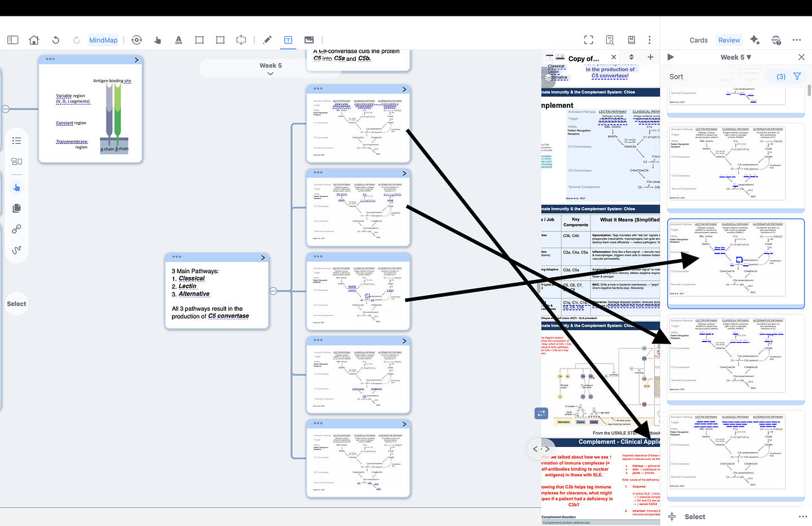Switch to the Review tab
812x526 pixels.
tap(729, 40)
